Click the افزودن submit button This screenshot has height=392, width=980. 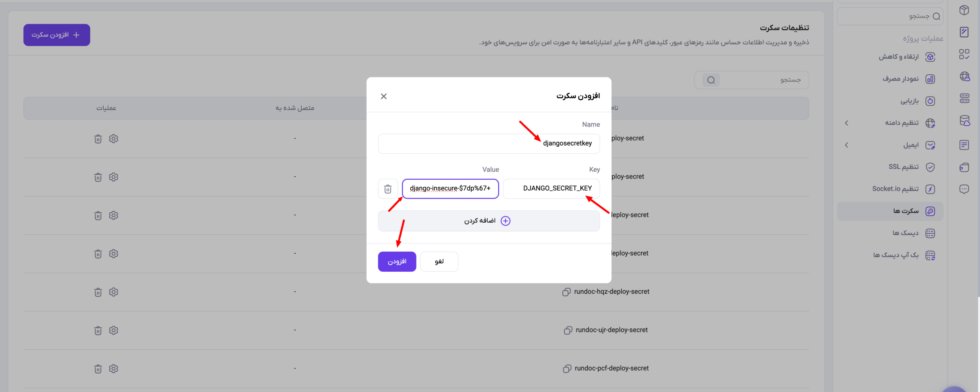click(x=397, y=262)
